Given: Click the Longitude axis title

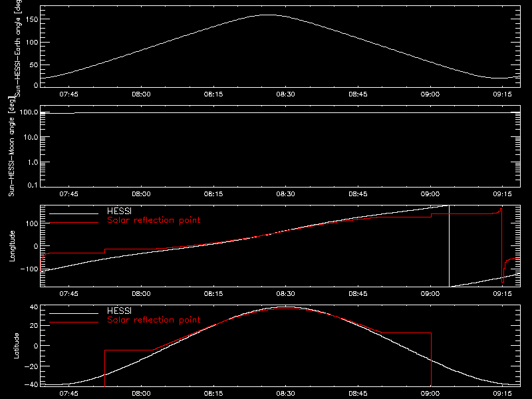Looking at the screenshot, I should [x=12, y=246].
